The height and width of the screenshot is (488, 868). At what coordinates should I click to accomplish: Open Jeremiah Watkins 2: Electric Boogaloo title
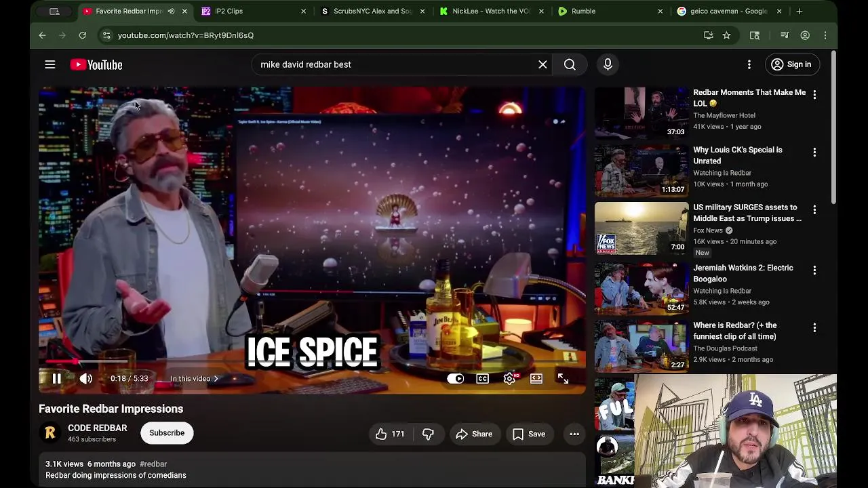pos(743,273)
